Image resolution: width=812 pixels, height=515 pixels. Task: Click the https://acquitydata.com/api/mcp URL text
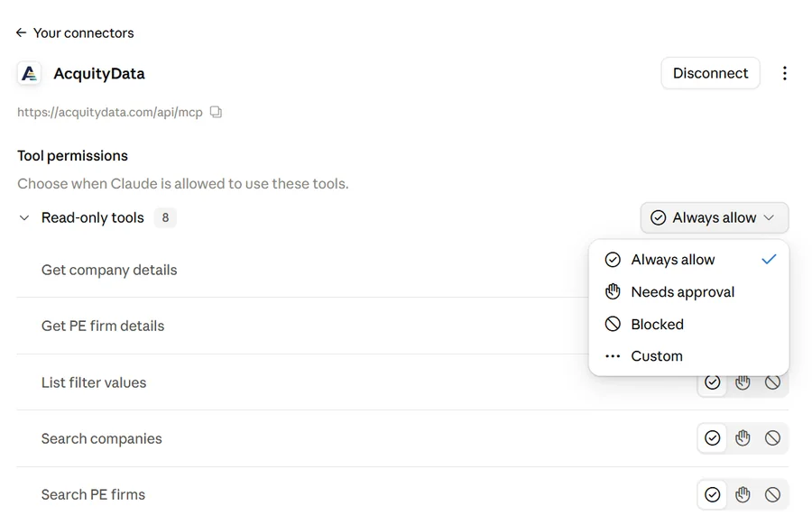point(110,113)
